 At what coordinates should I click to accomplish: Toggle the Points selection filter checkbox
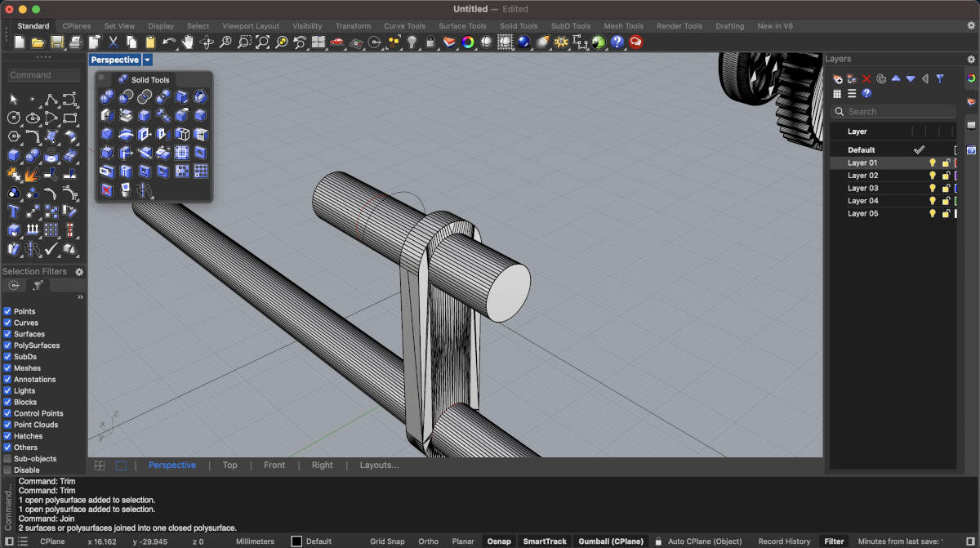pyautogui.click(x=7, y=311)
